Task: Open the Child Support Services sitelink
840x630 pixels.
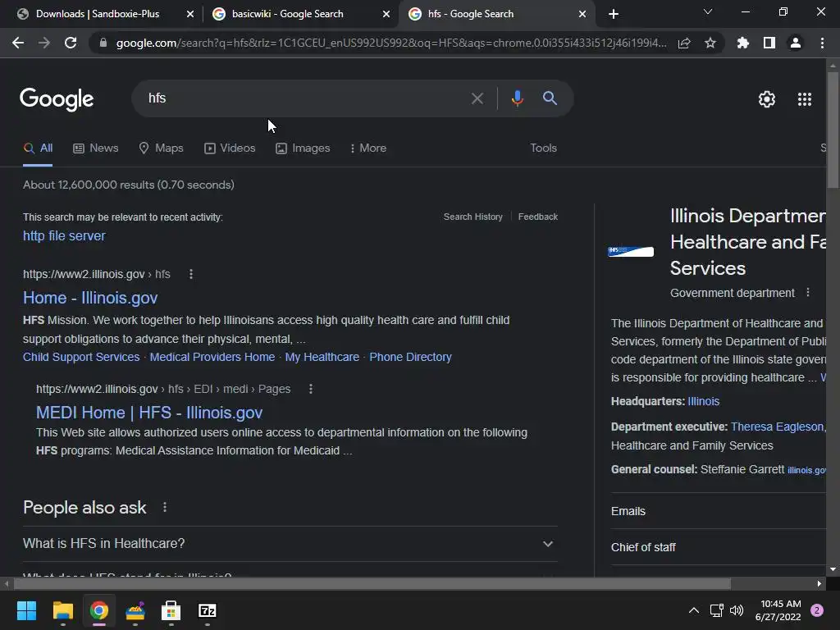Action: [81, 358]
